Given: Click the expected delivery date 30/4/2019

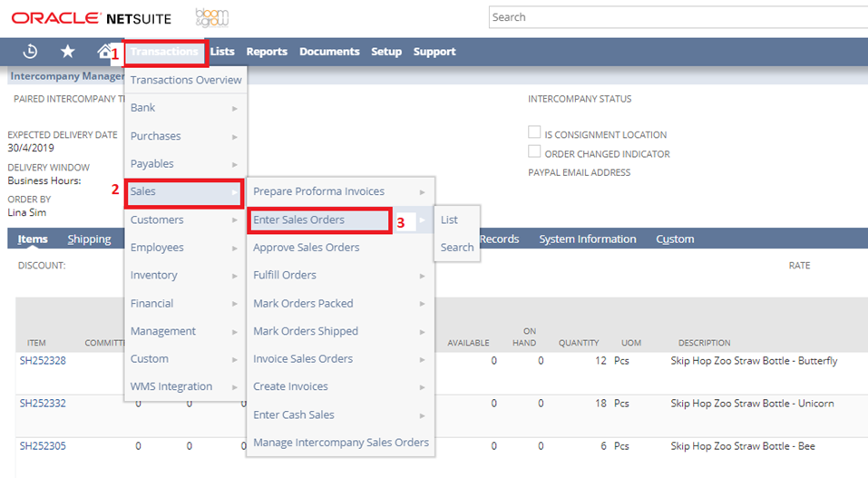Looking at the screenshot, I should (x=31, y=148).
